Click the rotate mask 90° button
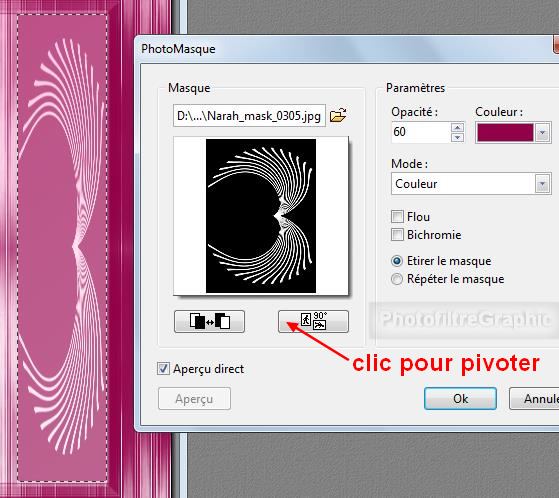Screen dimensions: 559x498 pos(313,322)
